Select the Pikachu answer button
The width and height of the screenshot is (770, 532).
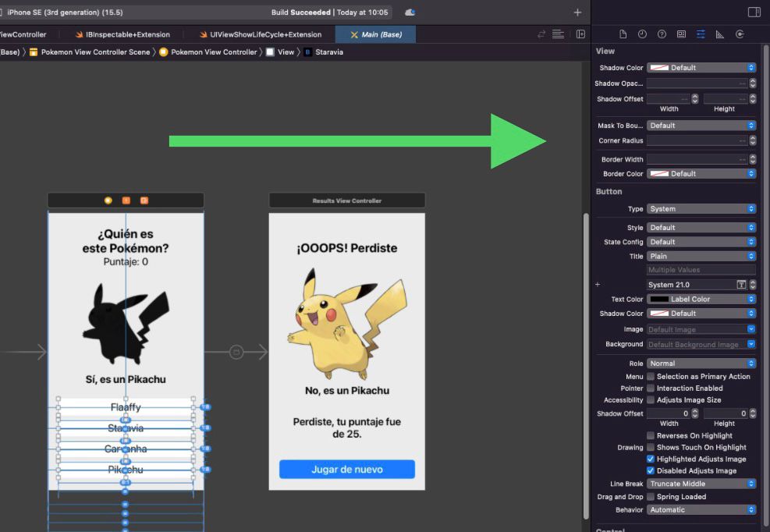(x=126, y=470)
